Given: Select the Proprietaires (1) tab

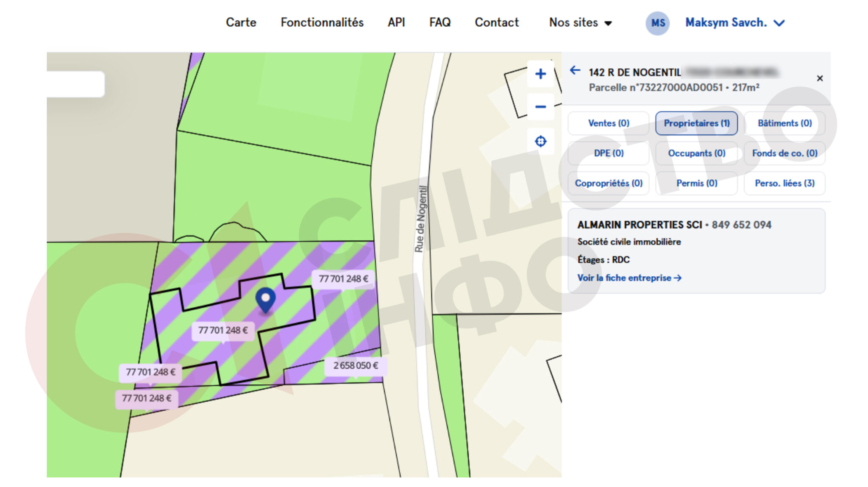Looking at the screenshot, I should [696, 123].
